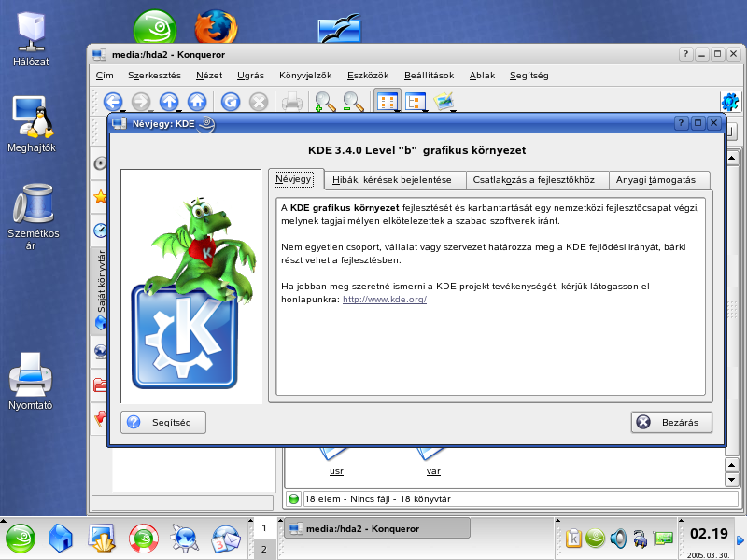Viewport: 747px width, 560px height.
Task: Hide panel using right edge arrow
Action: pyautogui.click(x=740, y=540)
